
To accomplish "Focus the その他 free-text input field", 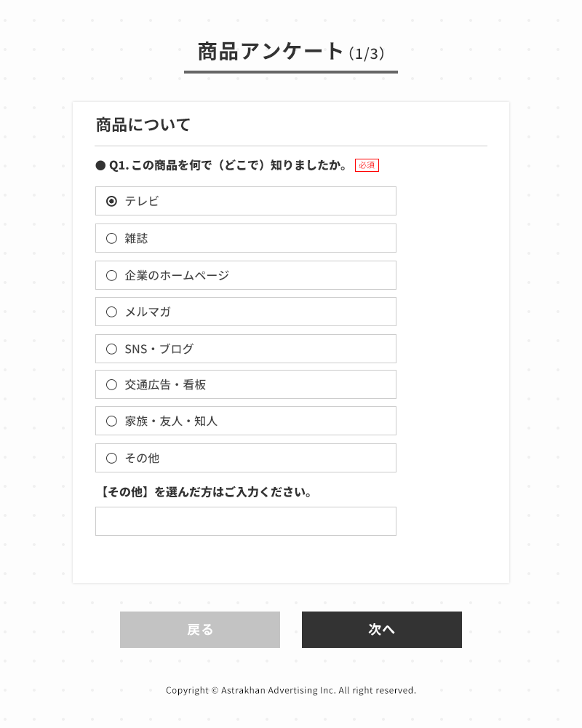I will 245,521.
